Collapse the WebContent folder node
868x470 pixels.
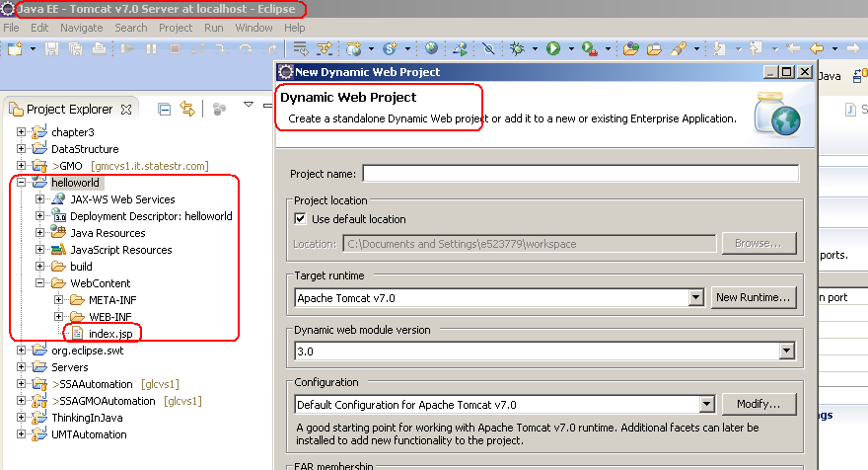point(39,283)
